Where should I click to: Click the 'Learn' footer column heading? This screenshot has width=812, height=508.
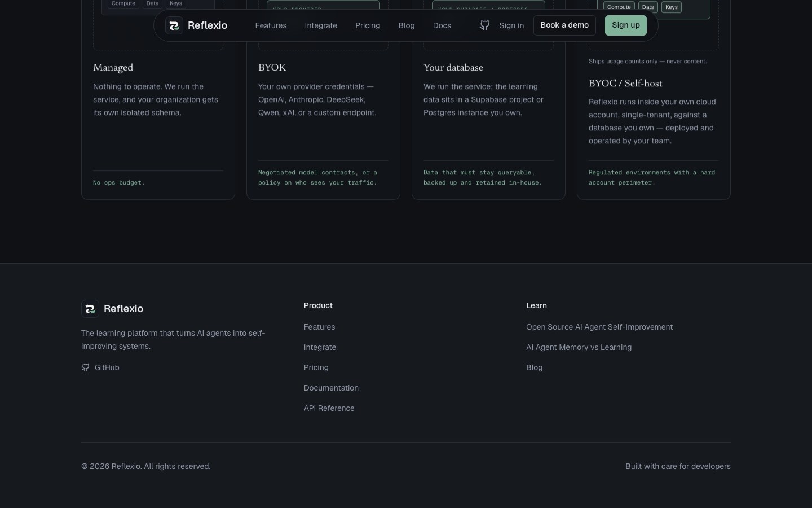pos(536,305)
